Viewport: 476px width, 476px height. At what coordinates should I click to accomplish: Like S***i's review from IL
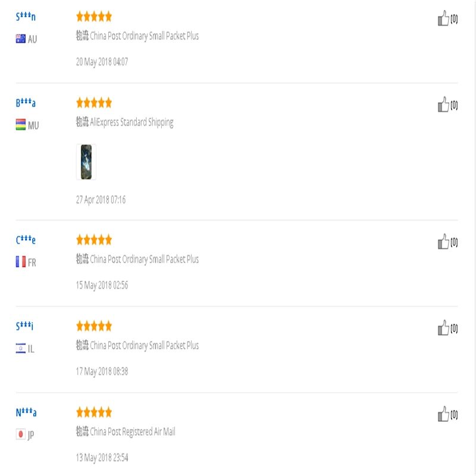pos(444,328)
